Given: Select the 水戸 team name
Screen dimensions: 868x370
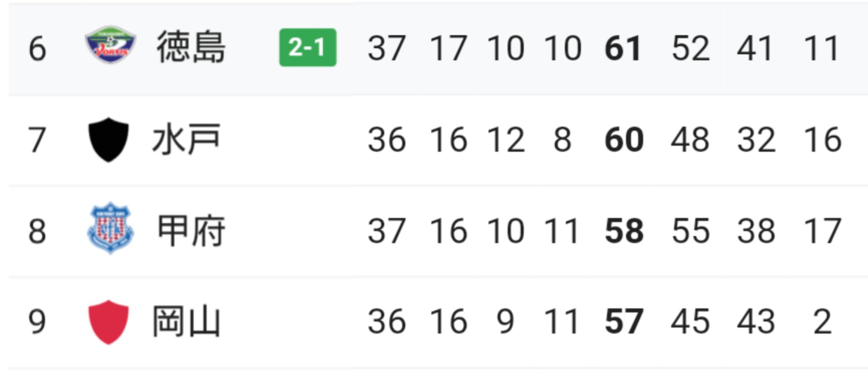Looking at the screenshot, I should tap(186, 140).
